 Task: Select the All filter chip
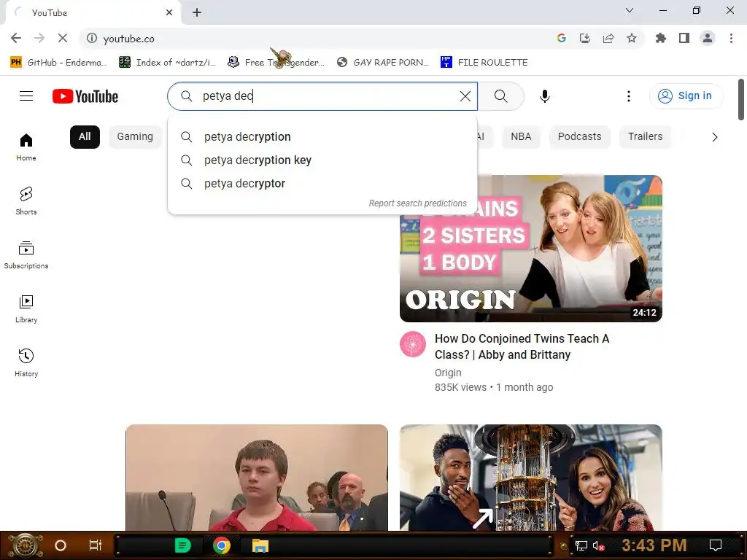point(85,136)
